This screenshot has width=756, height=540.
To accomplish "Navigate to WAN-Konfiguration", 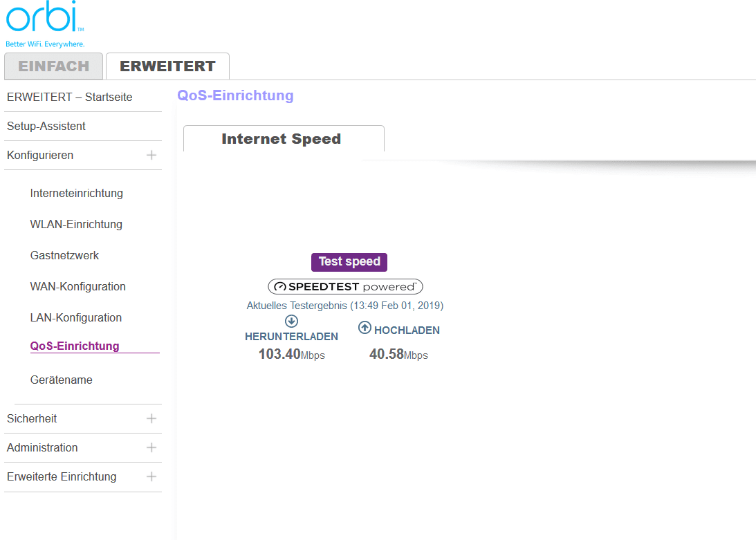I will pos(78,287).
